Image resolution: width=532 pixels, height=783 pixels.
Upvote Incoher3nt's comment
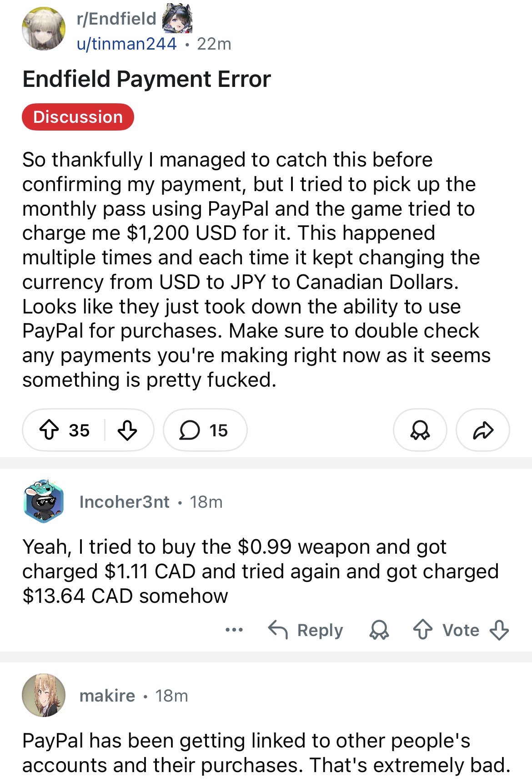coord(423,630)
